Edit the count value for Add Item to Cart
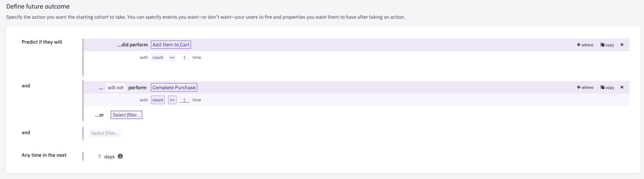 coord(184,57)
